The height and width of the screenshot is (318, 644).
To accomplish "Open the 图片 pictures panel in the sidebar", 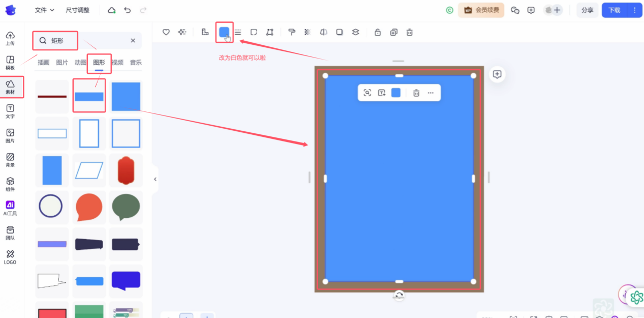I will [10, 136].
